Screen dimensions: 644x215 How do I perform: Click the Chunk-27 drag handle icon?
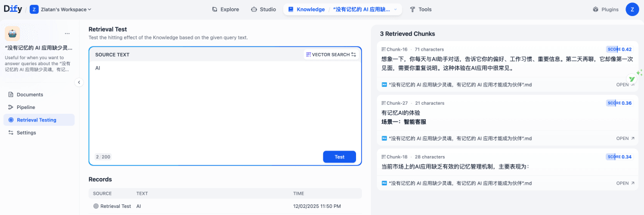coord(383,103)
